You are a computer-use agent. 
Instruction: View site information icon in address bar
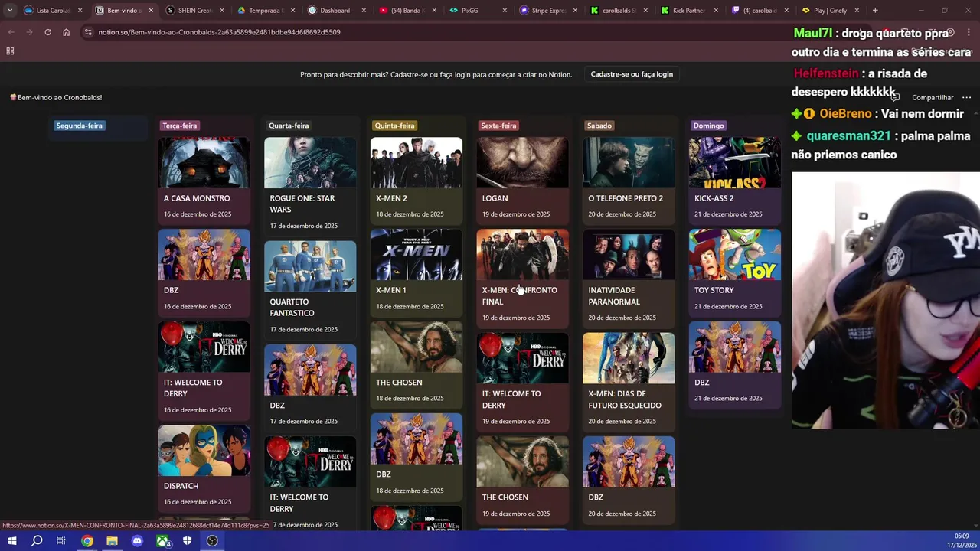click(88, 32)
